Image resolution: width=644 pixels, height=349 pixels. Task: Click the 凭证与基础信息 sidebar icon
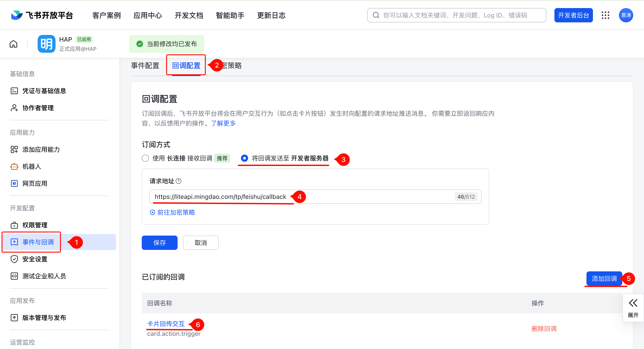point(14,91)
